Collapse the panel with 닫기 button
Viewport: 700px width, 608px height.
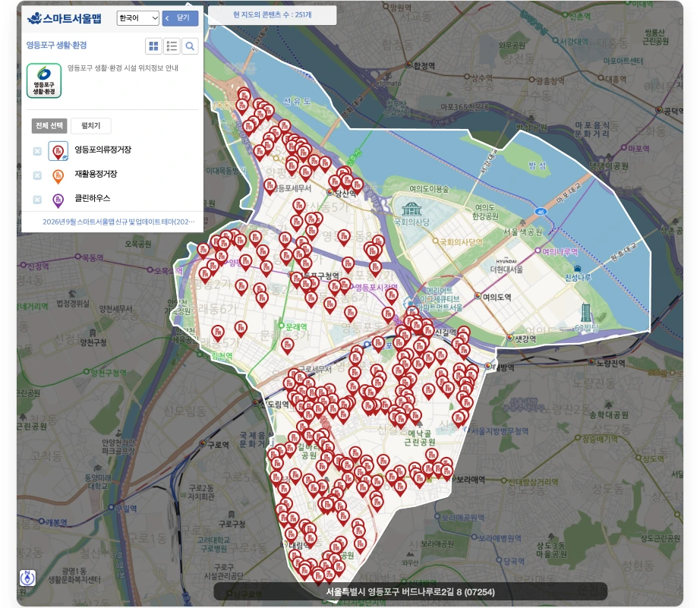180,18
